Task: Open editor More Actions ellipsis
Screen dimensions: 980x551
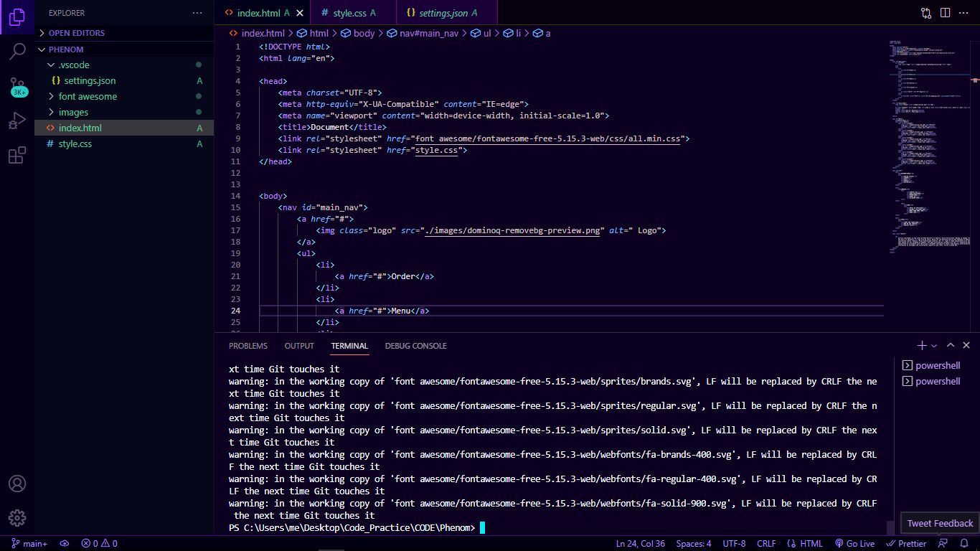Action: coord(965,13)
